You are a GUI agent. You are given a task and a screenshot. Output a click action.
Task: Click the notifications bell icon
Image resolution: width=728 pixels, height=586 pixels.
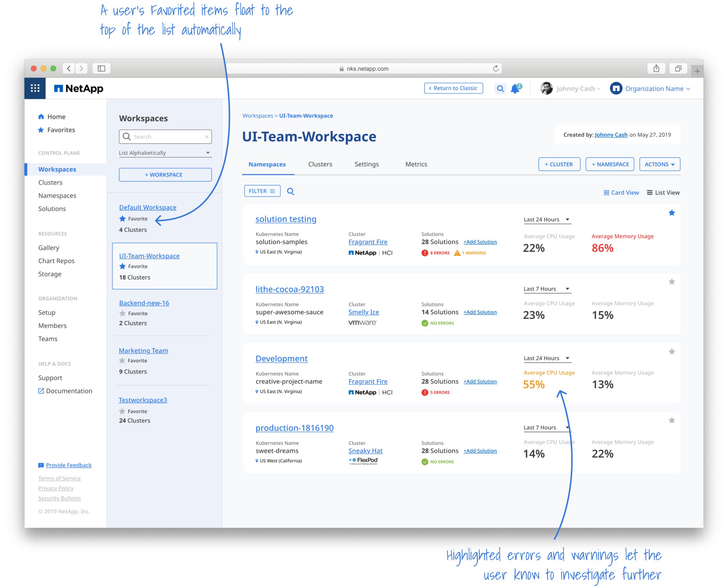click(x=515, y=89)
